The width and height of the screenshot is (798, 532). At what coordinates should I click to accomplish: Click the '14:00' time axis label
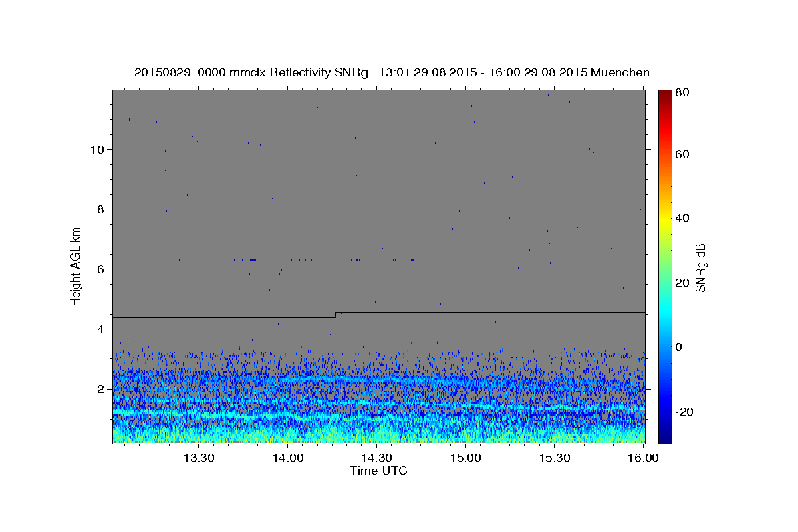point(288,458)
